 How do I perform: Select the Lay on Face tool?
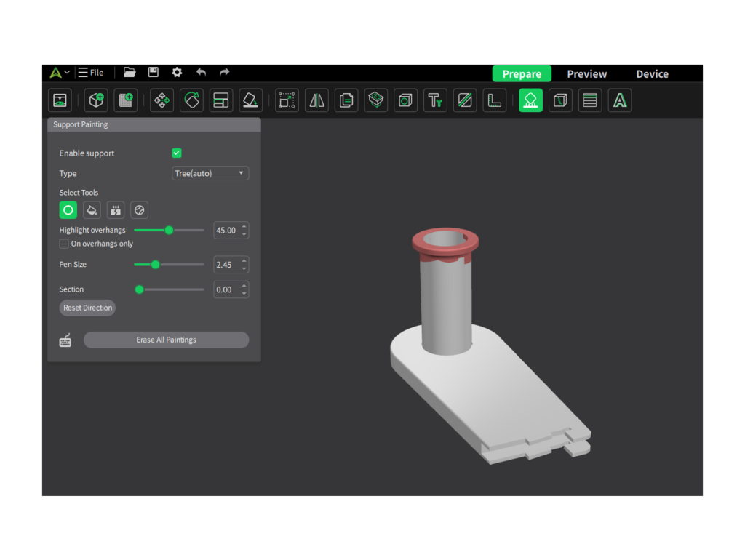coord(250,100)
